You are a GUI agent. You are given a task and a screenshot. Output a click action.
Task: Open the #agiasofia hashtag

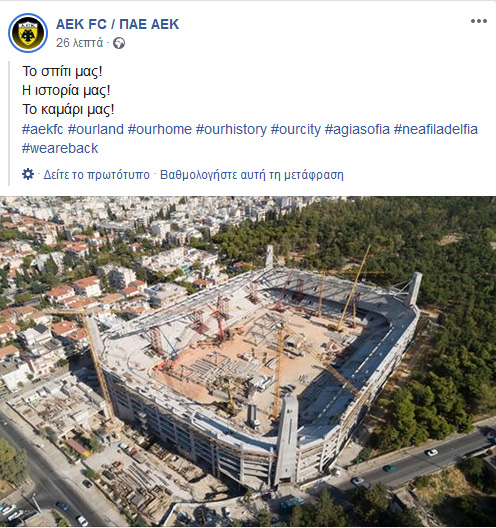357,129
